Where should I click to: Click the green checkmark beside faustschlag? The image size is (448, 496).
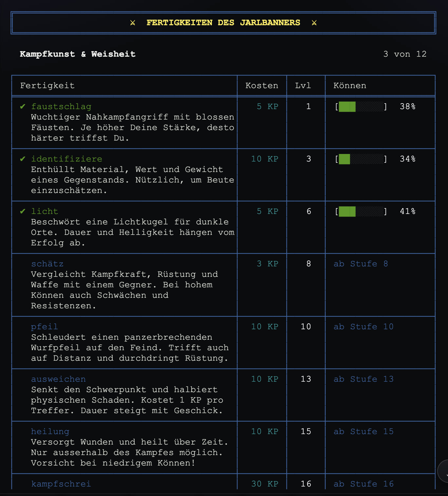point(23,106)
